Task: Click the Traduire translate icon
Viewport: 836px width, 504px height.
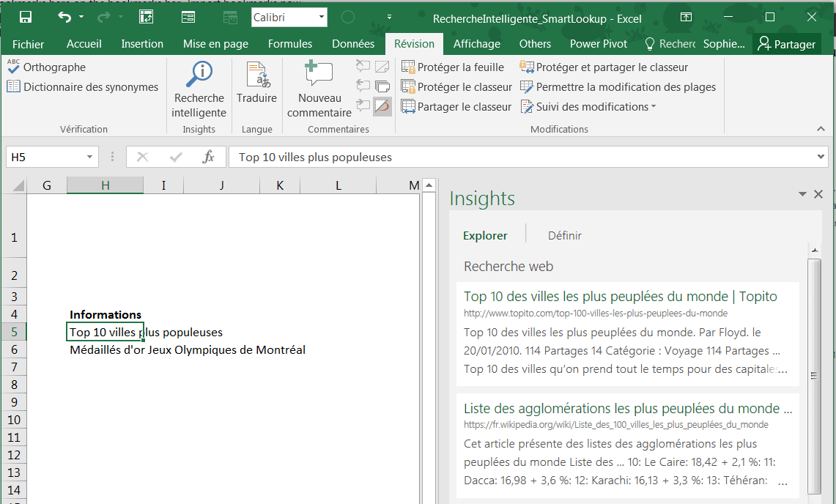Action: 256,75
